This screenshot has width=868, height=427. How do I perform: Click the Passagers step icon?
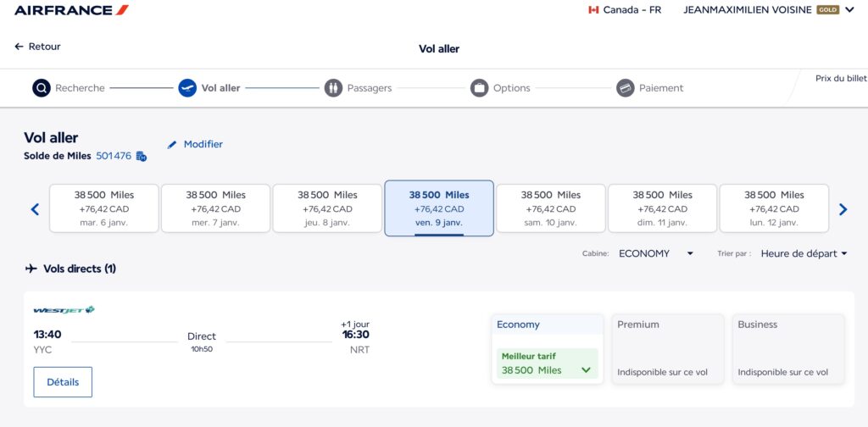pos(333,88)
